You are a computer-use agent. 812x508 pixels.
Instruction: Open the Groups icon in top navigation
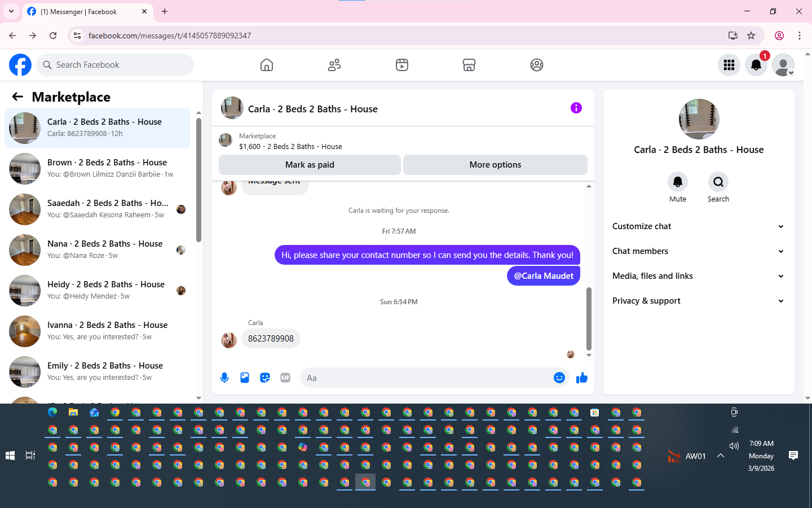[537, 65]
